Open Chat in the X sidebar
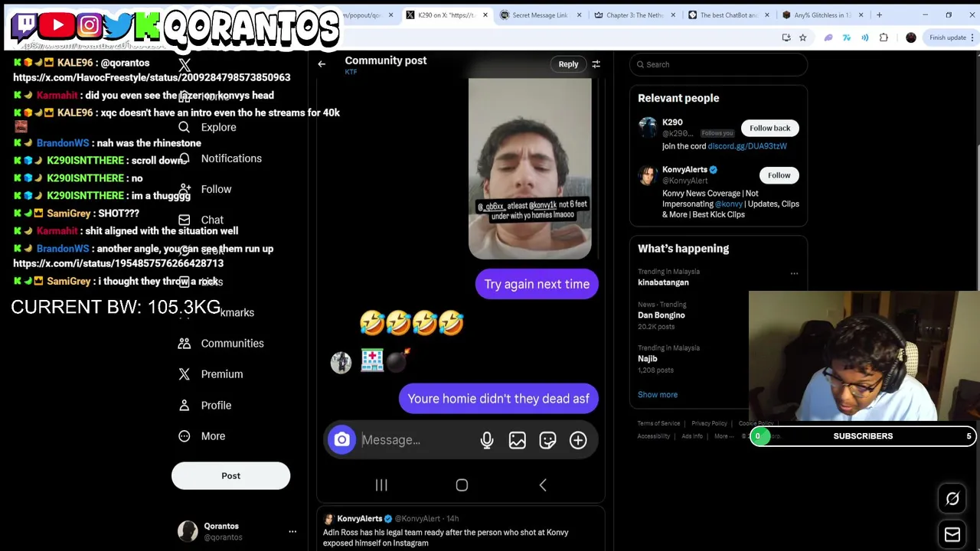Viewport: 980px width, 551px height. (x=201, y=220)
